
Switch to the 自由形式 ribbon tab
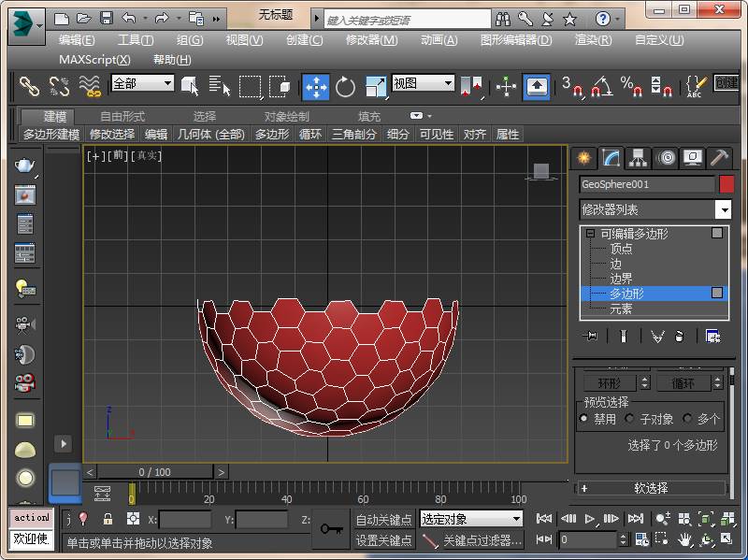coord(122,116)
